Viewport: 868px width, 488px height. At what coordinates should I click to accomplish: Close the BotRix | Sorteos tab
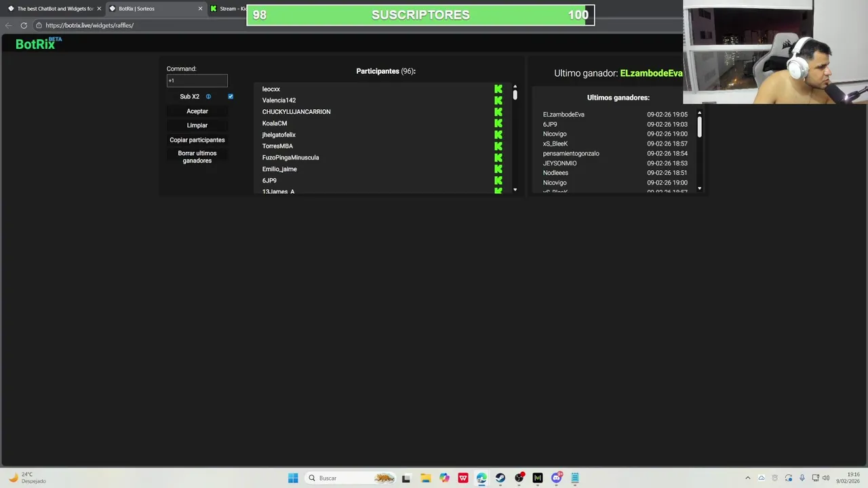click(x=200, y=9)
